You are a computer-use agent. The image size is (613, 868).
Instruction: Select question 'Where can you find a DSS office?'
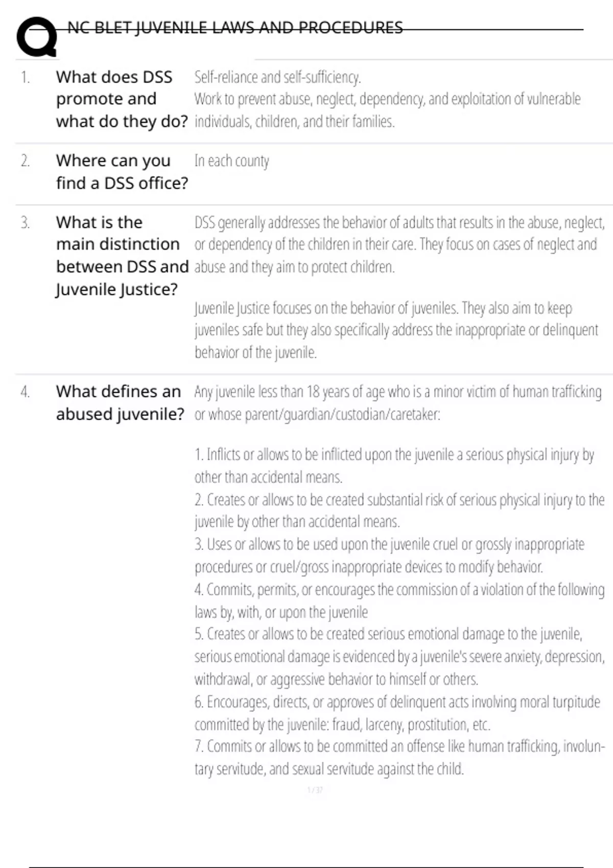pyautogui.click(x=122, y=172)
